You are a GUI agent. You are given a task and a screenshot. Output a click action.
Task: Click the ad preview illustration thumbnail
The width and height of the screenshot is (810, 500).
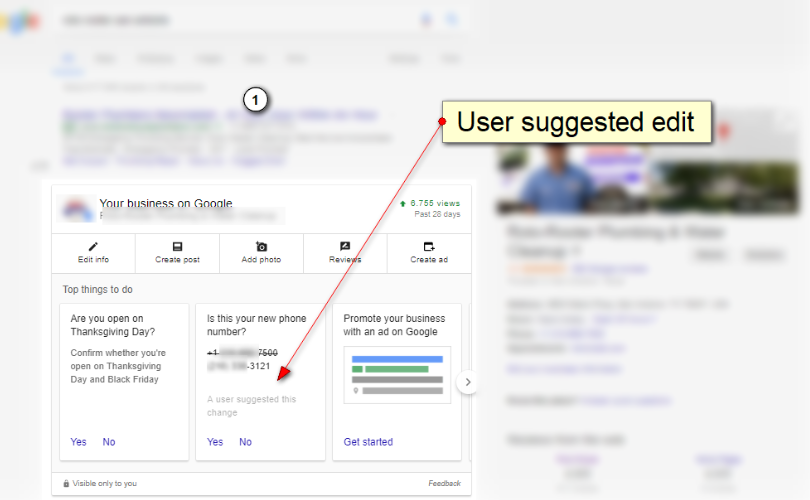pos(397,375)
